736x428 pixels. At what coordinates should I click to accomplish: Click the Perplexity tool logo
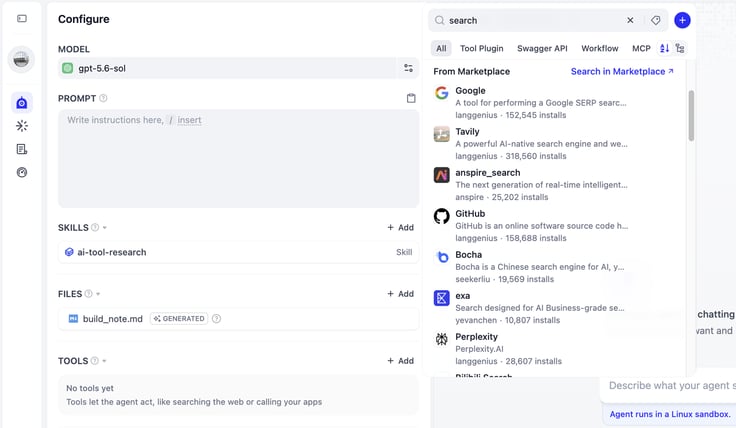[x=441, y=339]
